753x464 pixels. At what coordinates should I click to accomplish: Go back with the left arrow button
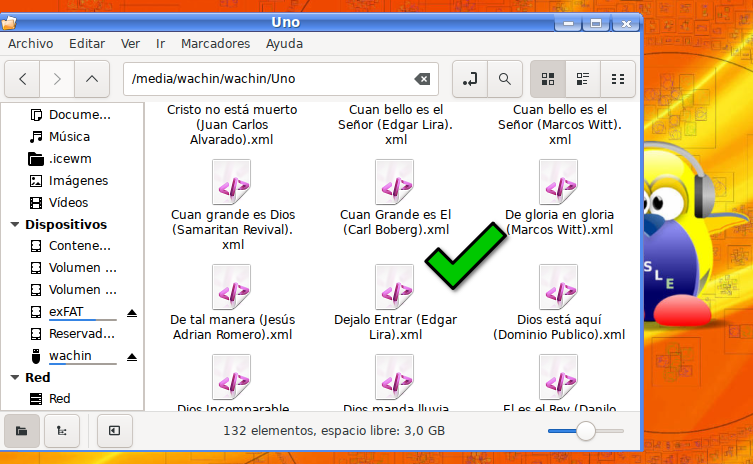coord(23,79)
